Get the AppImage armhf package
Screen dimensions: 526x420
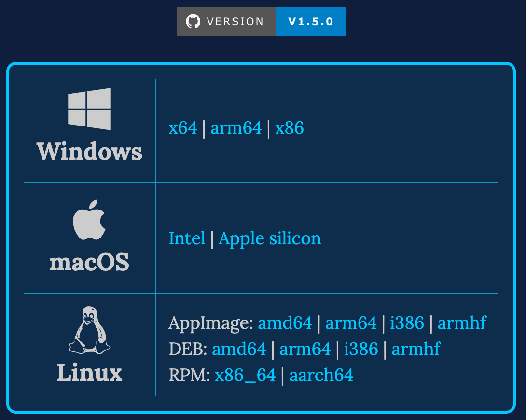click(462, 322)
